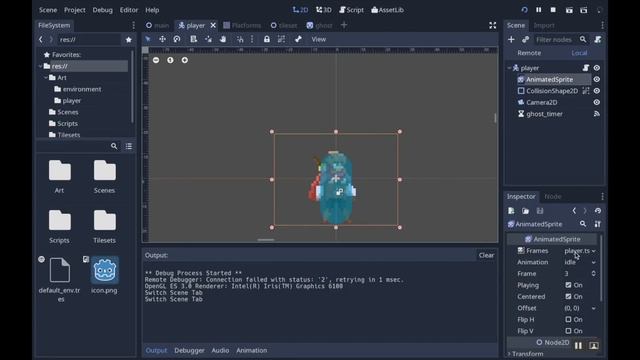Add a new node in Scene dock
640x360 pixels.
click(x=511, y=40)
